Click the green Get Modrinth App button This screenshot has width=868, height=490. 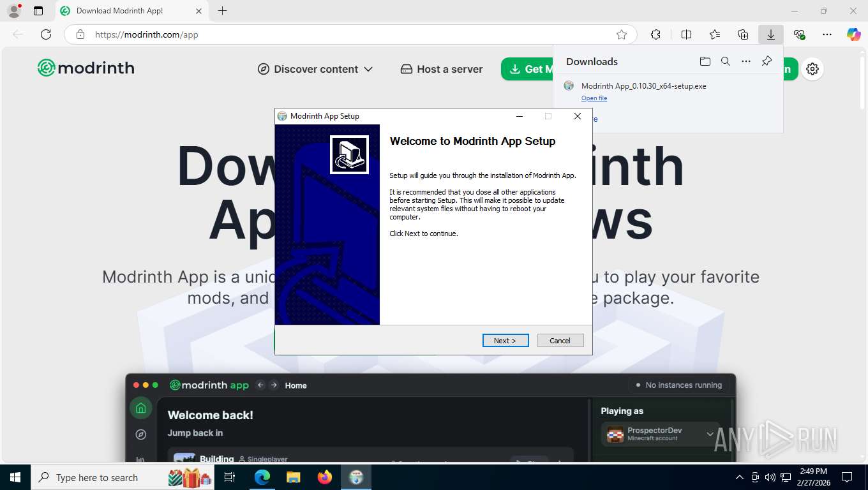[x=527, y=69]
